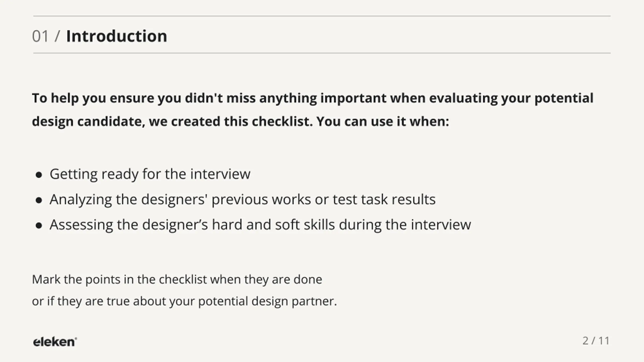Click the bullet dot before 'Analyzing the designers'
Viewport: 644px width, 362px height.
pos(39,200)
